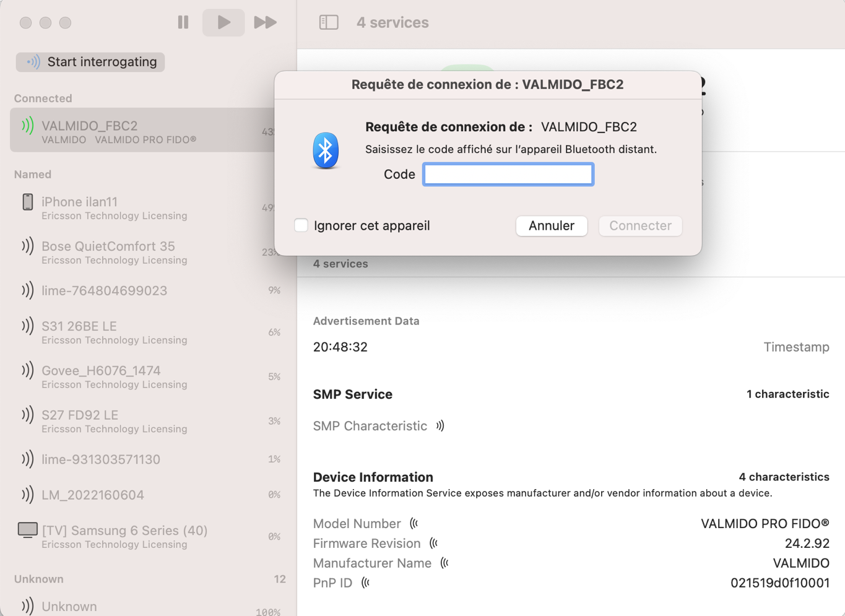Focus the Code input field

click(x=508, y=175)
